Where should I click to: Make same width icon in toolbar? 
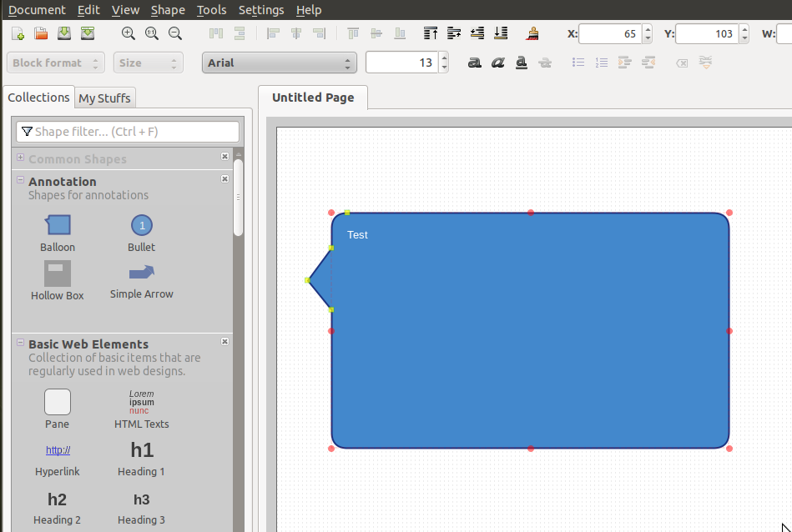click(x=216, y=33)
